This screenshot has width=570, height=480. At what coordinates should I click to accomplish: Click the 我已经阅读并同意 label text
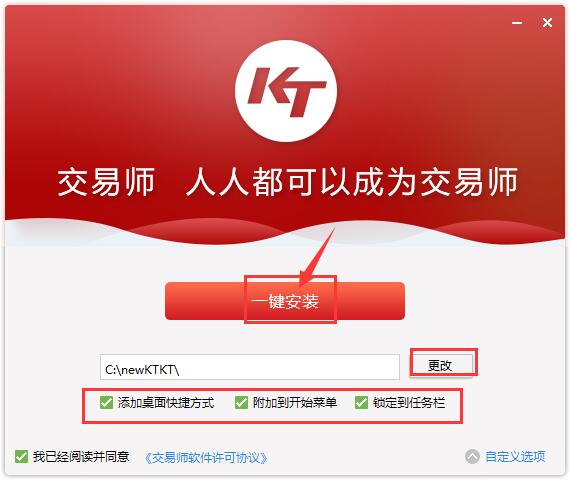(x=81, y=456)
